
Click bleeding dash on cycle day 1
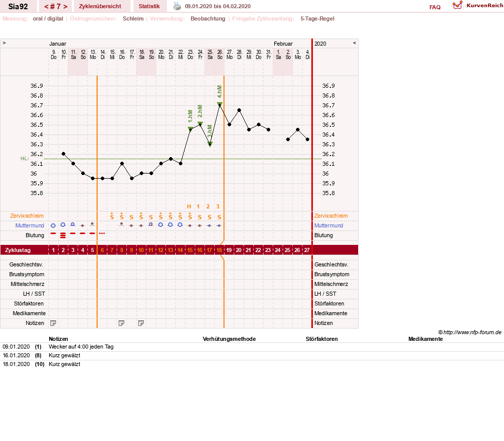coord(53,233)
